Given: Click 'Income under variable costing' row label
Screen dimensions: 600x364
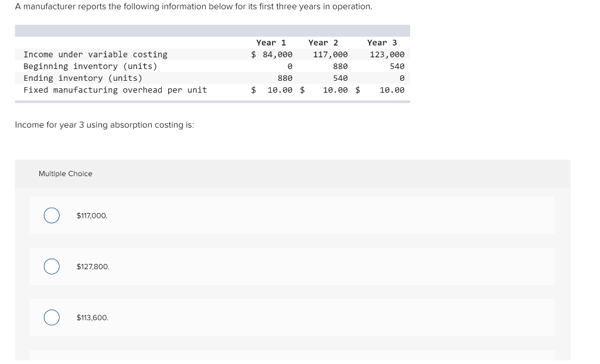Looking at the screenshot, I should [x=96, y=54].
